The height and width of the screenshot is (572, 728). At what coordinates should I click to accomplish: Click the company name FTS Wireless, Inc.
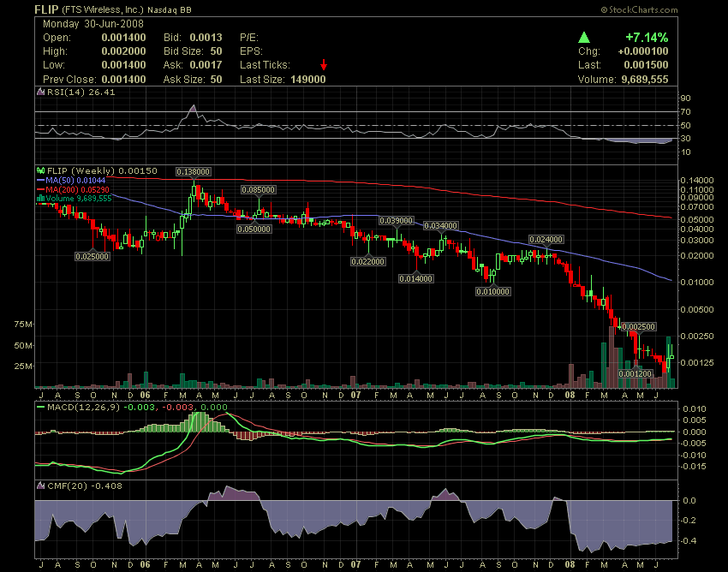pos(103,9)
